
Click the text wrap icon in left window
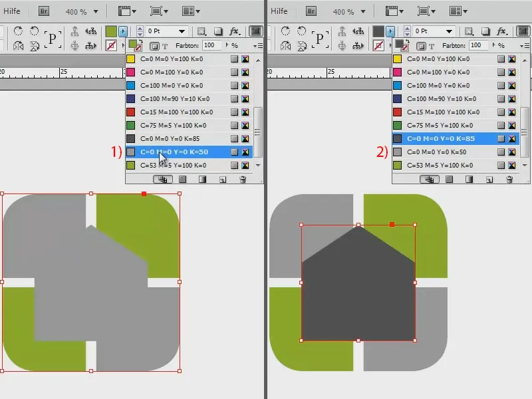tap(256, 31)
